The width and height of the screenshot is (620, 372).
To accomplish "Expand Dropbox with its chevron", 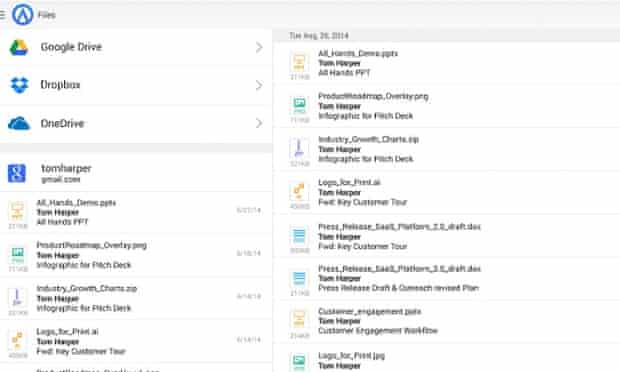I will pyautogui.click(x=259, y=85).
